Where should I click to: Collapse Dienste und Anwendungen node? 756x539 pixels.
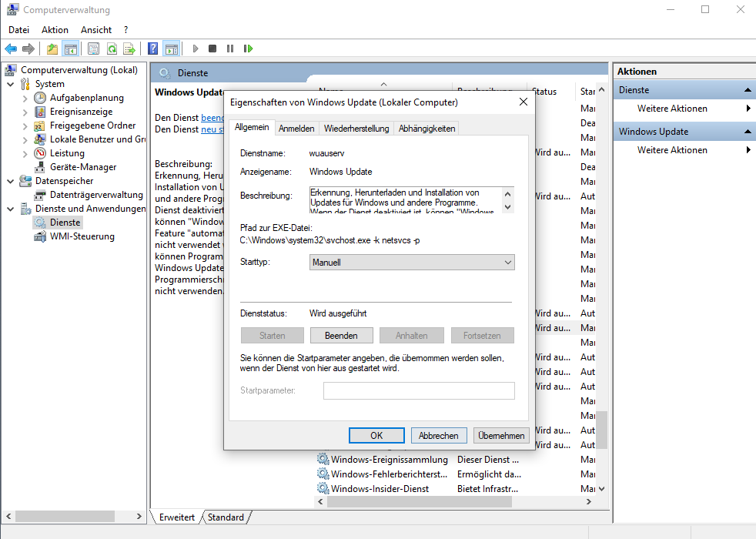click(10, 209)
